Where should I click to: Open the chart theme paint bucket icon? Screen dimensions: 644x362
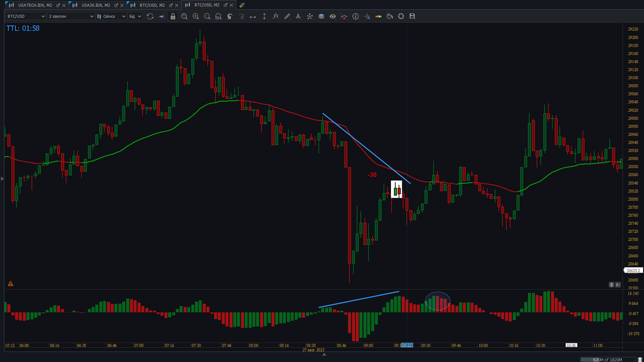390,16
